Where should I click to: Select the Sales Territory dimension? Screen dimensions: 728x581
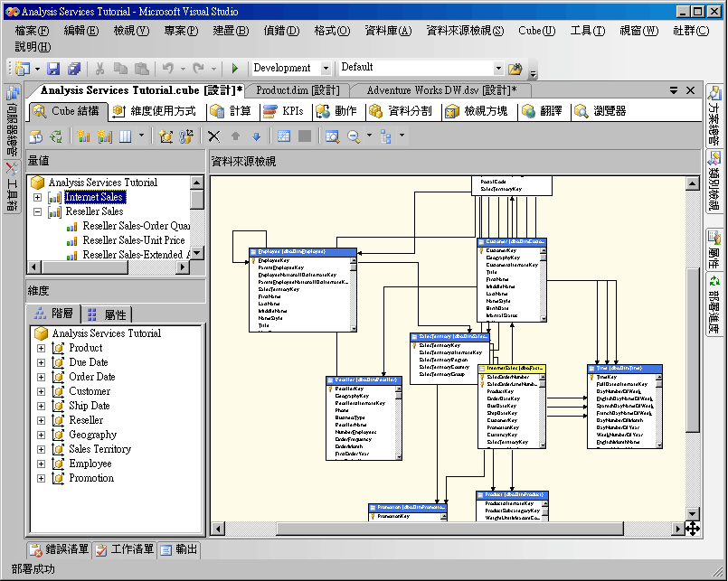click(x=100, y=449)
